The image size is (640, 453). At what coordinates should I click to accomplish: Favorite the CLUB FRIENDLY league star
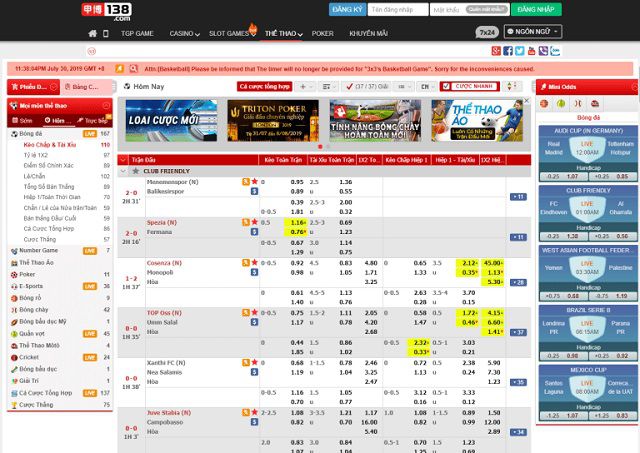click(x=136, y=171)
